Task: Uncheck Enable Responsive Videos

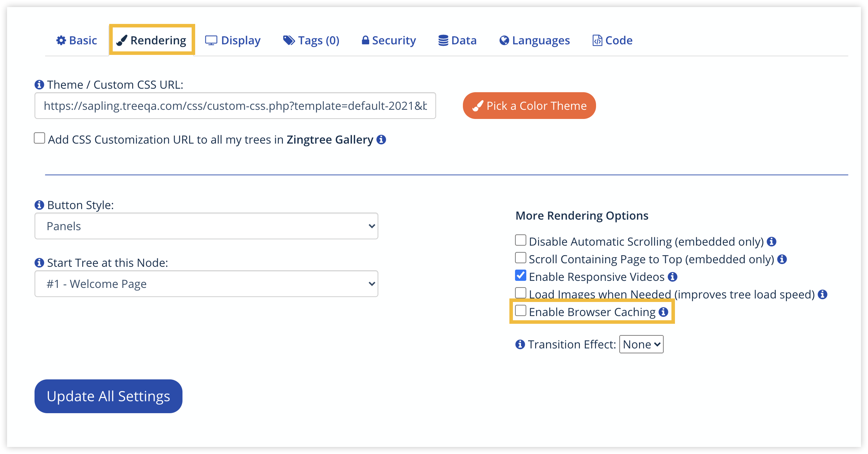Action: point(520,276)
